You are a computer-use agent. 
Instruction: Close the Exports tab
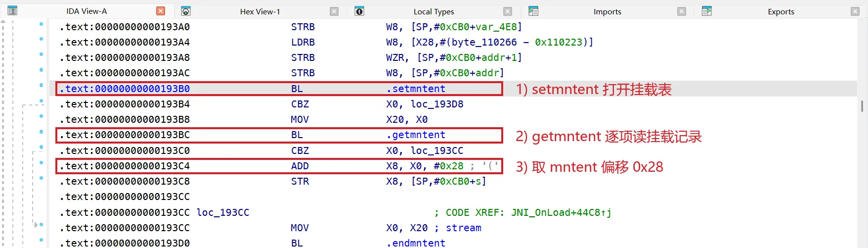point(855,11)
